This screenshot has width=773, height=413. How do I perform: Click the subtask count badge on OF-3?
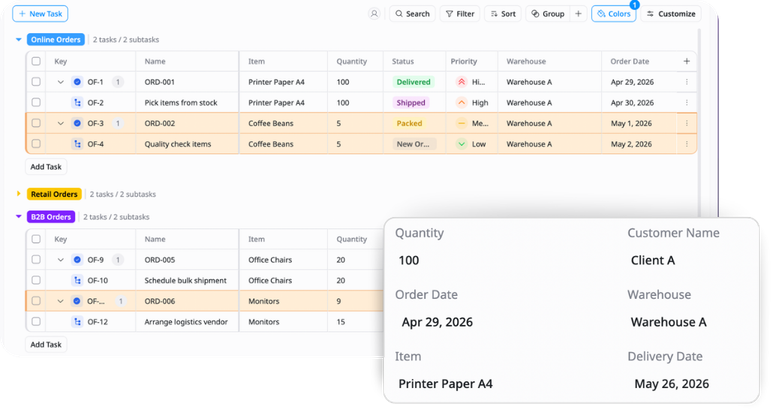tap(117, 123)
